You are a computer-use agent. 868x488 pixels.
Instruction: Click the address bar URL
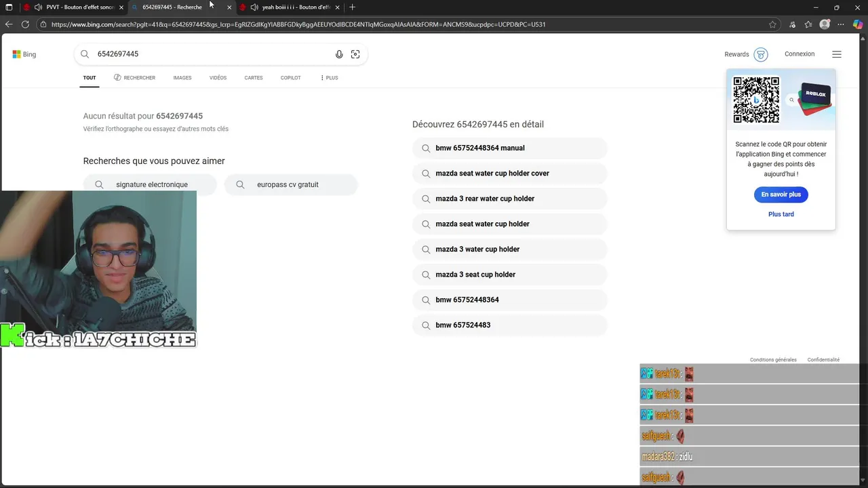point(298,24)
